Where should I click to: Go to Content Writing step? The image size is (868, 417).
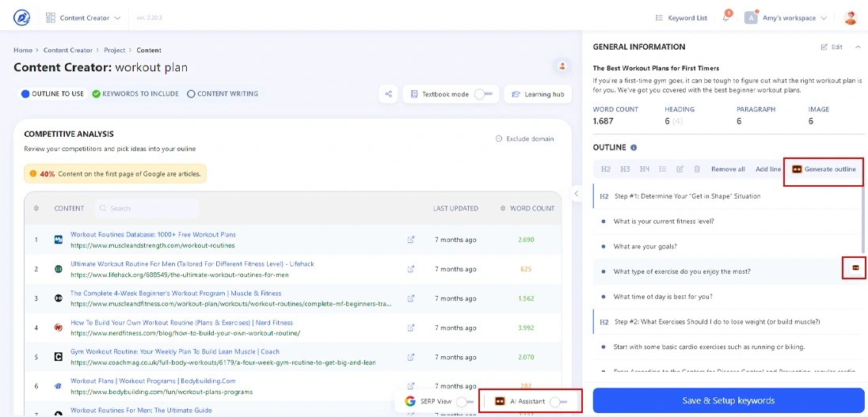223,93
